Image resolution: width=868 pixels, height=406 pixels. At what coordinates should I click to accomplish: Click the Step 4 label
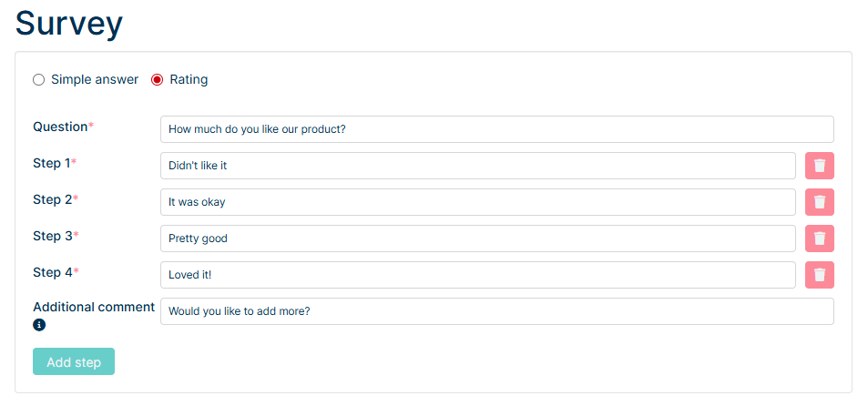pos(51,272)
